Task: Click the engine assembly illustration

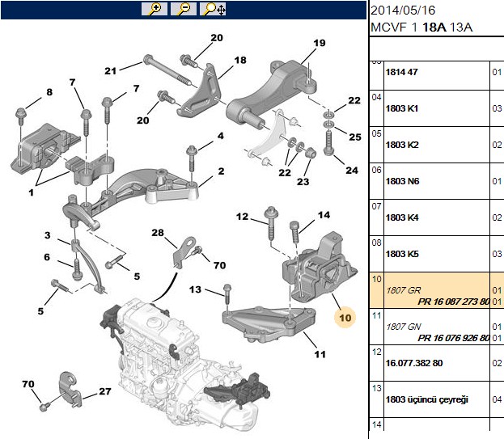Action: point(184,365)
